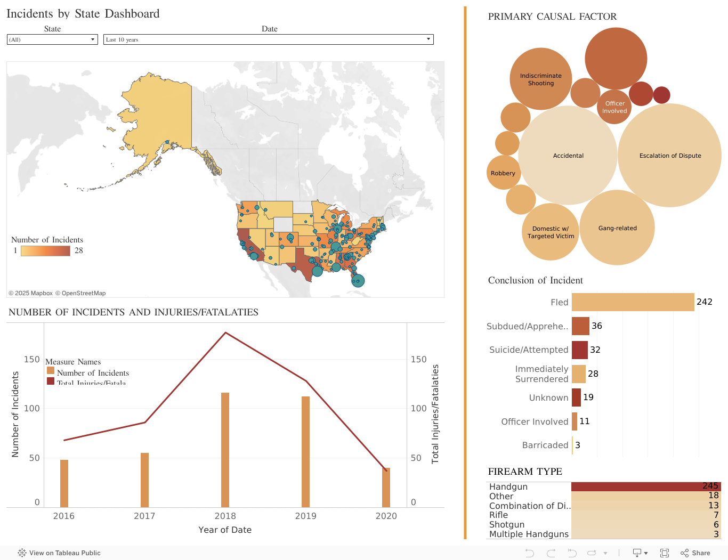Toggle selection of the Accidental bubble
This screenshot has height=560, width=728.
(x=568, y=155)
